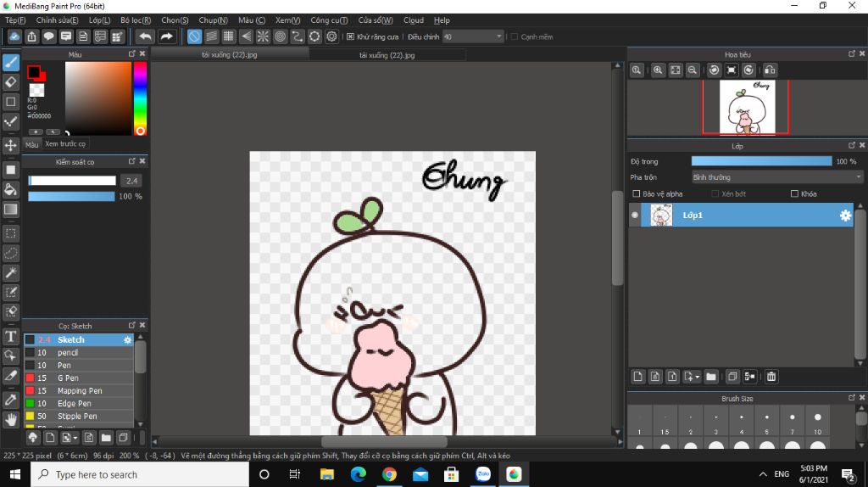This screenshot has height=487, width=868.
Task: Open the Lớp(L) menu
Action: pyautogui.click(x=100, y=20)
